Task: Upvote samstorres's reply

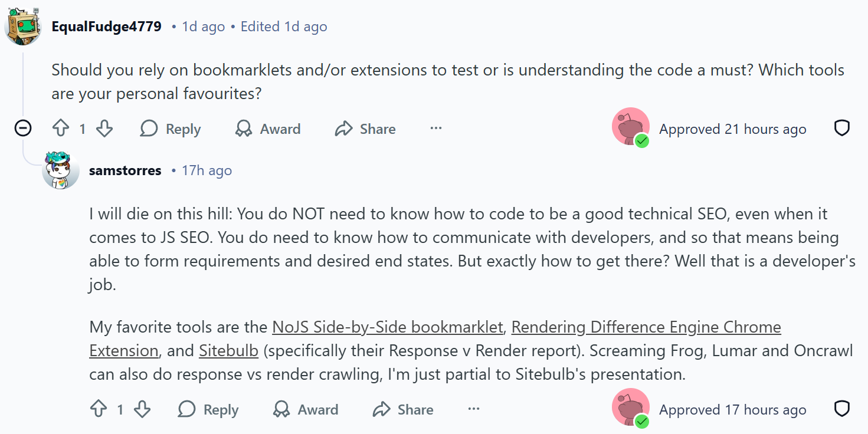Action: 99,409
